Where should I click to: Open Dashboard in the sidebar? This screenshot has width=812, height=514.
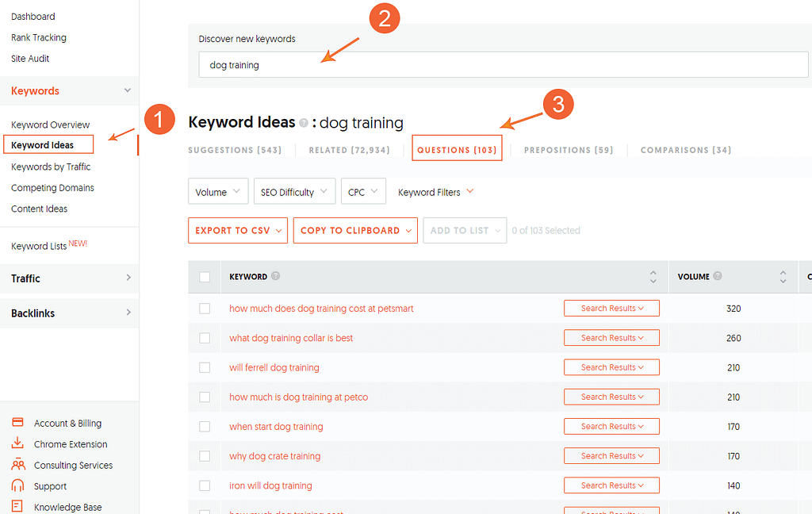click(33, 17)
